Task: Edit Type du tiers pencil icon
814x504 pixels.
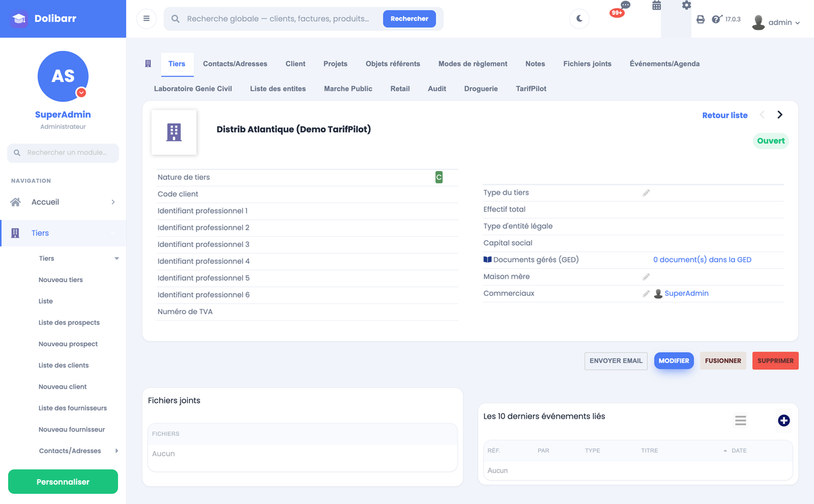Action: click(x=646, y=193)
